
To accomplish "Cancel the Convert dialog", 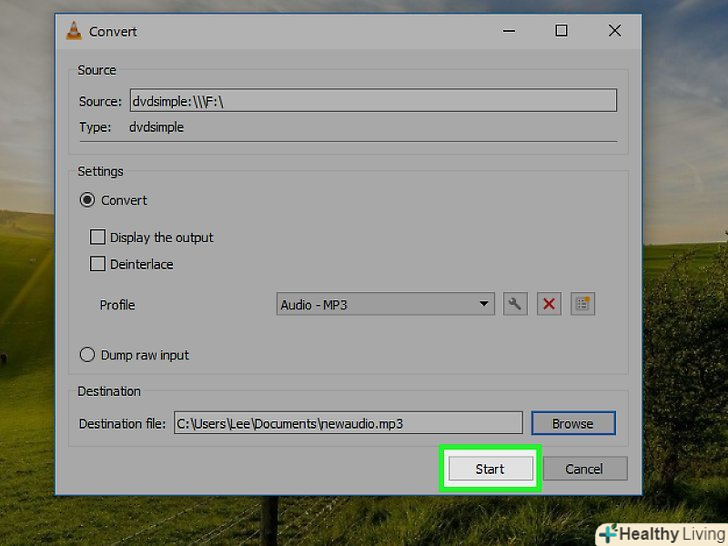I will tap(585, 469).
